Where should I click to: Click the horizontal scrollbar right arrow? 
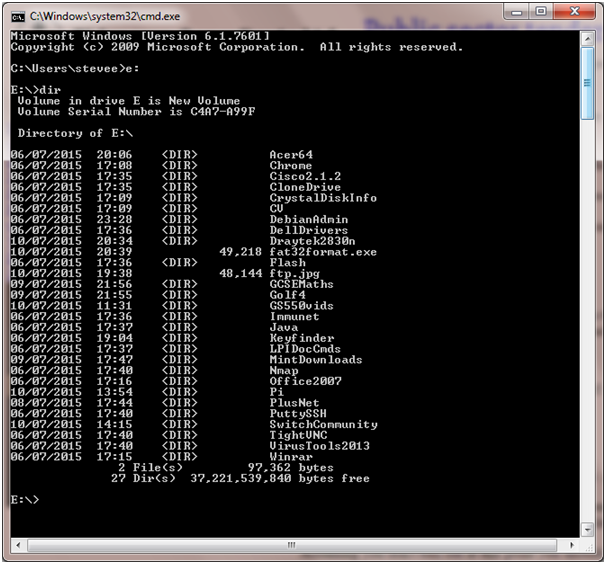(x=574, y=546)
